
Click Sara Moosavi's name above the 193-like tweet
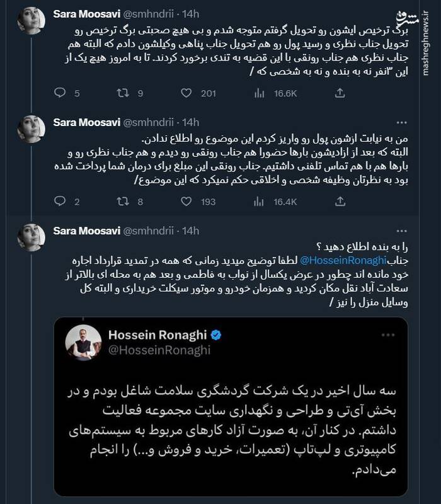[86, 122]
